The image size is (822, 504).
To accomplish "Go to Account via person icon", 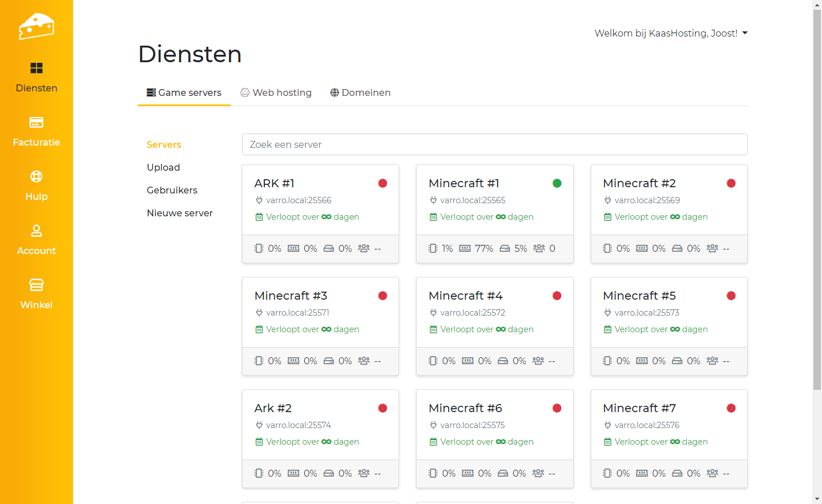I will click(x=37, y=231).
